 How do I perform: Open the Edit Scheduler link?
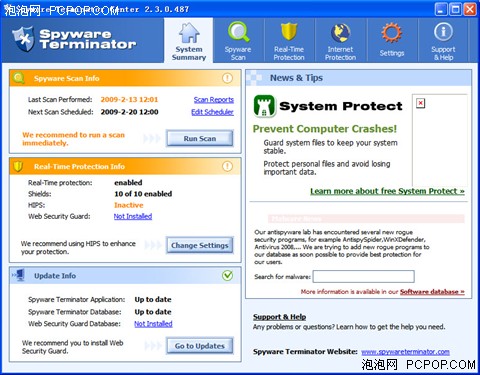pos(212,112)
